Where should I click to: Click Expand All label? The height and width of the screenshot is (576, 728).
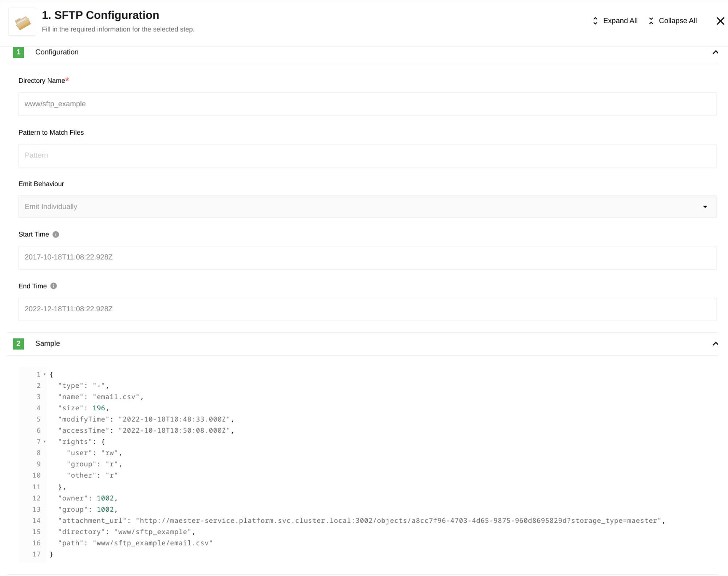click(x=620, y=21)
